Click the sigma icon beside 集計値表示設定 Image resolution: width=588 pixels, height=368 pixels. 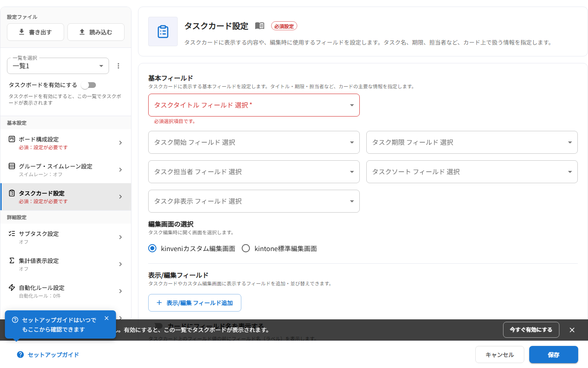(x=12, y=260)
